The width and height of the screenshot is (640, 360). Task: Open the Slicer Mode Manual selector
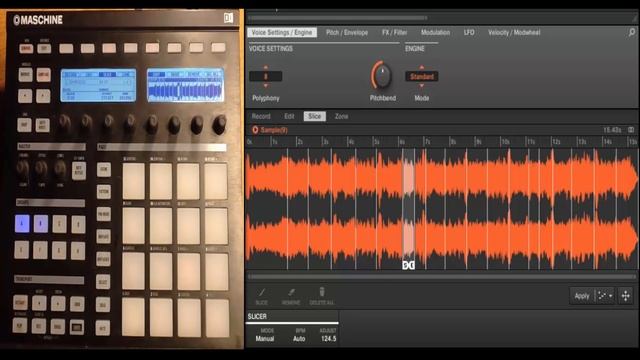point(264,339)
